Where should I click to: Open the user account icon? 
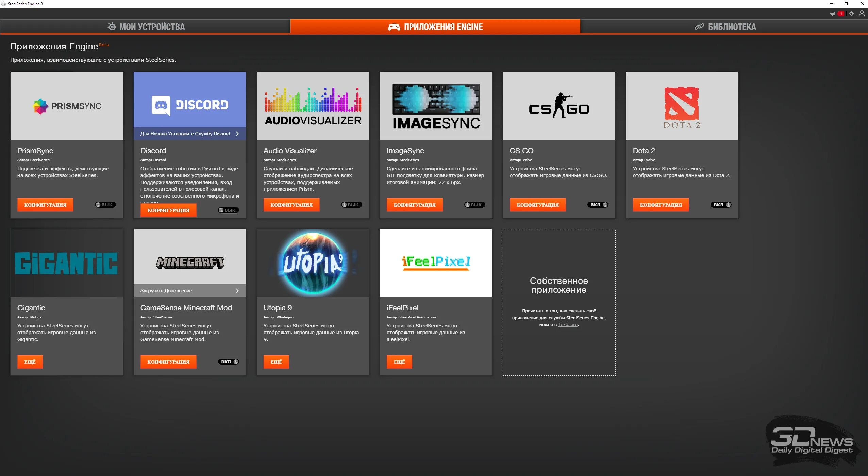(x=862, y=14)
